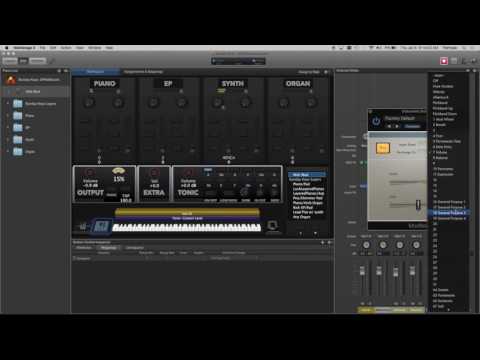The image size is (480, 360).
Task: Select the EP folder icon in Patch List
Action: point(18,128)
